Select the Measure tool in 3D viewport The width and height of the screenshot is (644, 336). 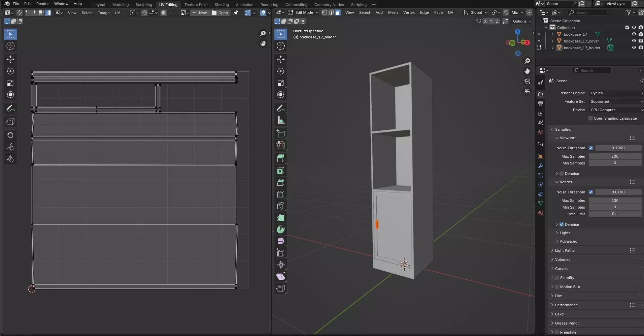pos(281,120)
